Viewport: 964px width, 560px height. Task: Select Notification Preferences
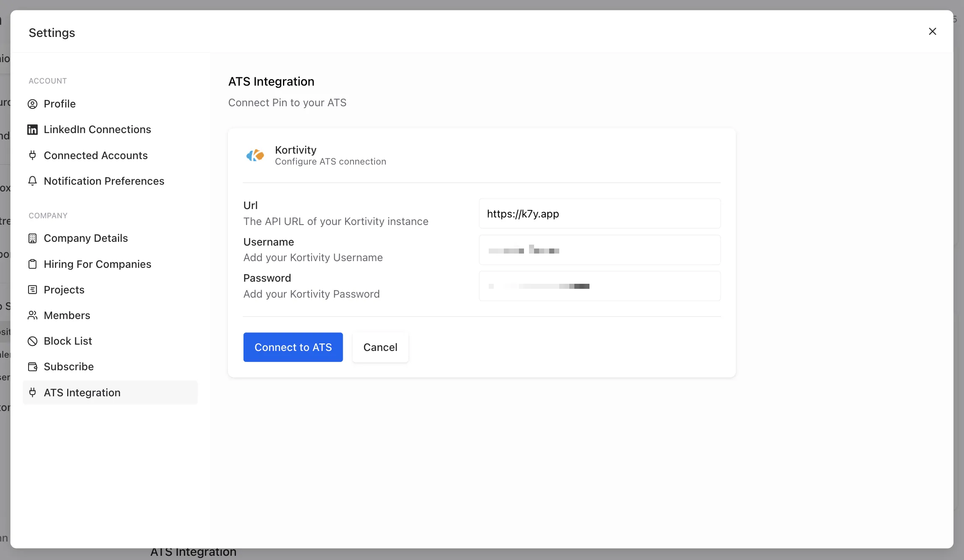pos(110,181)
